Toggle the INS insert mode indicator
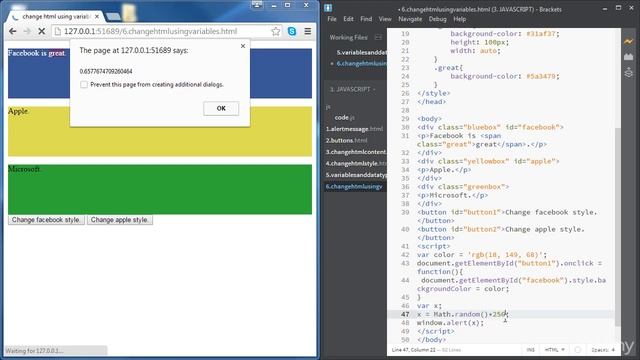 pyautogui.click(x=530, y=350)
